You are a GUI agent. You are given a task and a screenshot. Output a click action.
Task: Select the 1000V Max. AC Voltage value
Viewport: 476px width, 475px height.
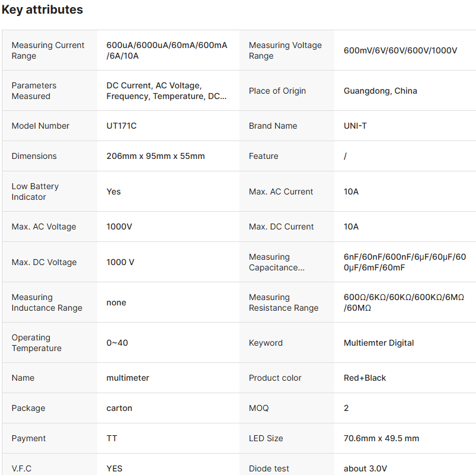click(119, 227)
